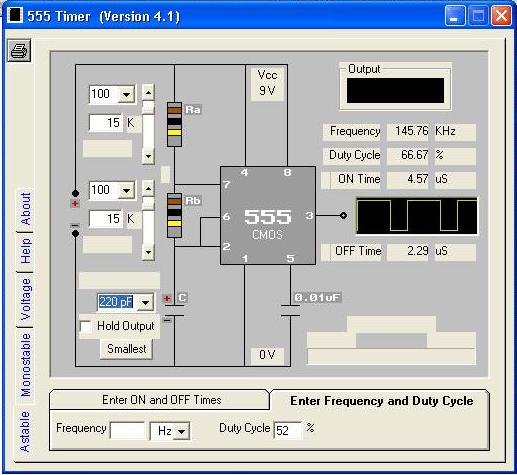Click the Frequency input field
This screenshot has height=475, width=517.
pos(128,431)
